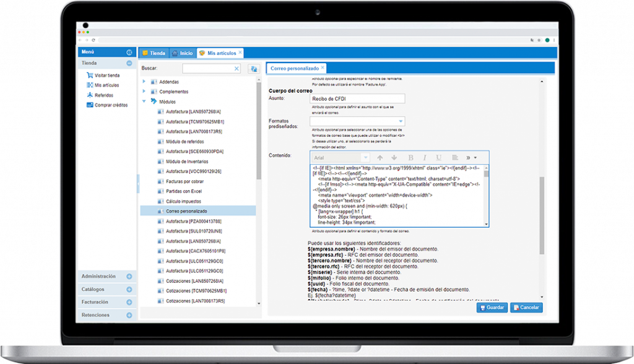Switch to the Tienda tab
Viewport: 634px width, 364px height.
[153, 53]
